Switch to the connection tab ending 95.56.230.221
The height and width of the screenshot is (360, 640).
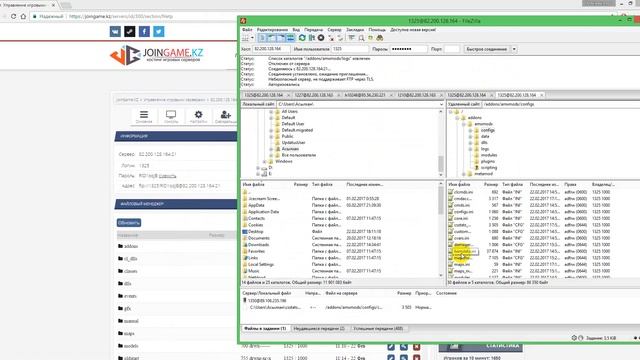tap(364, 95)
